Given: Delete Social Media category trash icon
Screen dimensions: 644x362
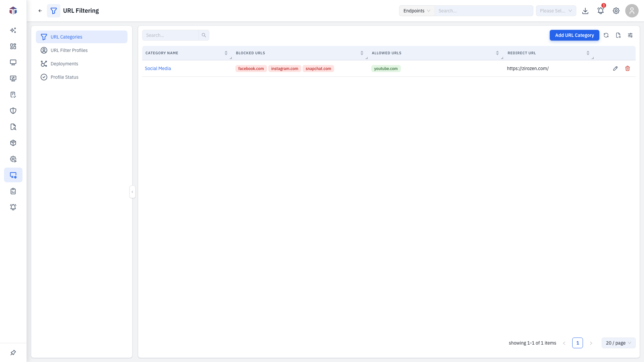Looking at the screenshot, I should (628, 68).
